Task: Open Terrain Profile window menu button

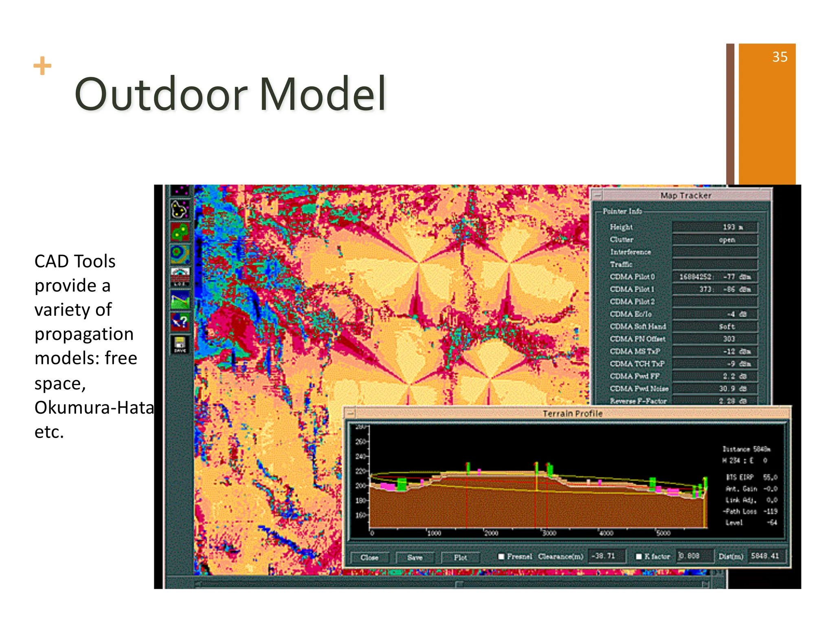Action: [350, 414]
